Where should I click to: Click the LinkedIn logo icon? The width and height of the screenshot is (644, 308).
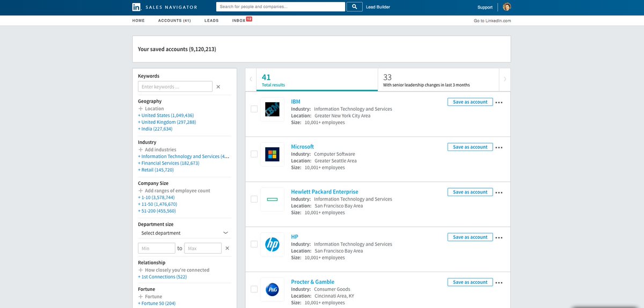137,7
